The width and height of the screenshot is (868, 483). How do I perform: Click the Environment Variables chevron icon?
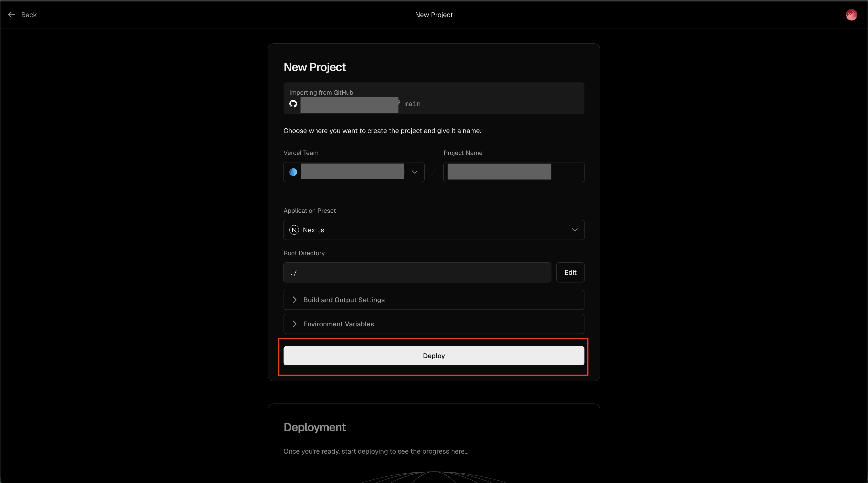pyautogui.click(x=294, y=324)
